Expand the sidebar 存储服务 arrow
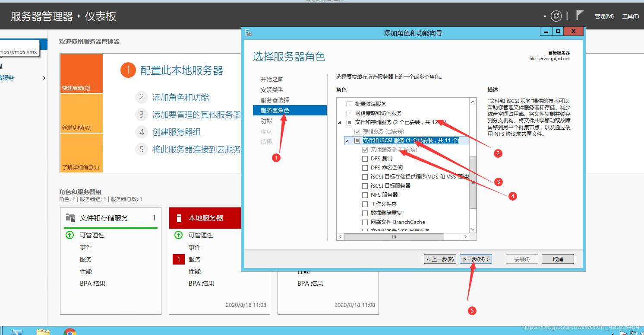 [x=44, y=78]
